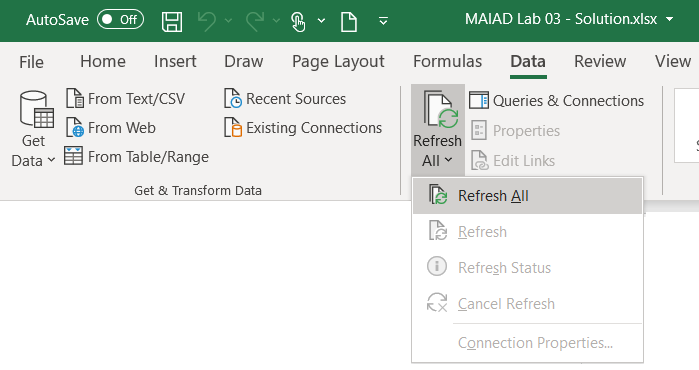Click the From Web globe icon
Screen dimensions: 699x370
click(x=75, y=127)
